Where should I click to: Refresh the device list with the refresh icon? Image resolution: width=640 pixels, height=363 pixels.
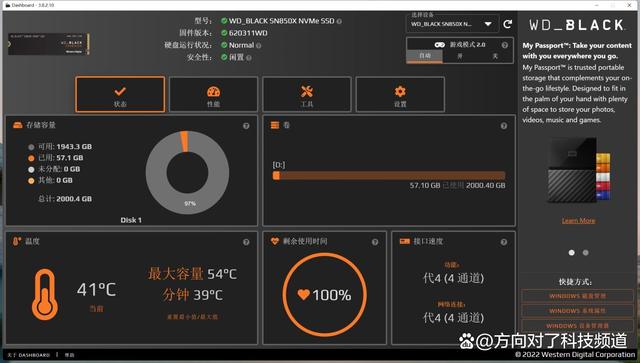(507, 24)
